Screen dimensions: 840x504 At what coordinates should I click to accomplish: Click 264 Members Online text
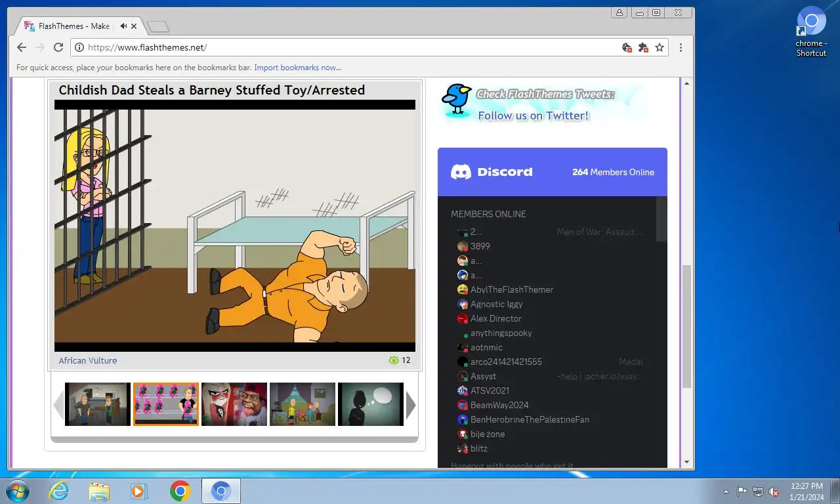tap(613, 172)
